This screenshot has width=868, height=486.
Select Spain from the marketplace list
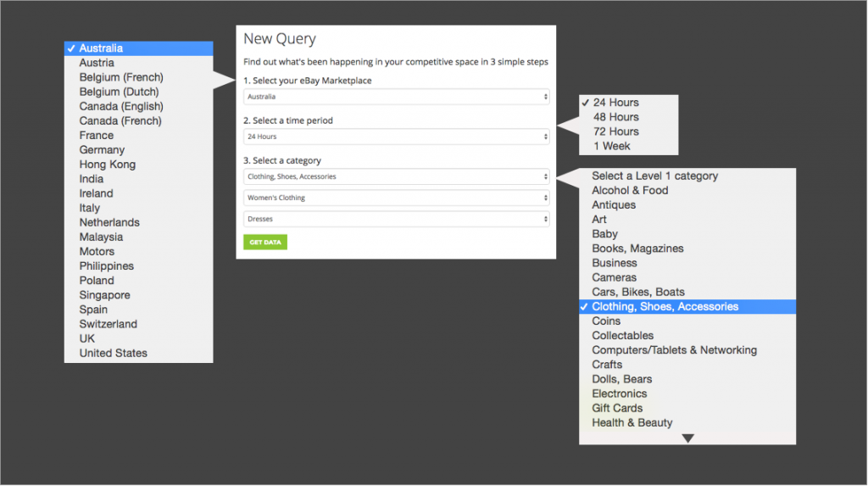tap(138, 310)
